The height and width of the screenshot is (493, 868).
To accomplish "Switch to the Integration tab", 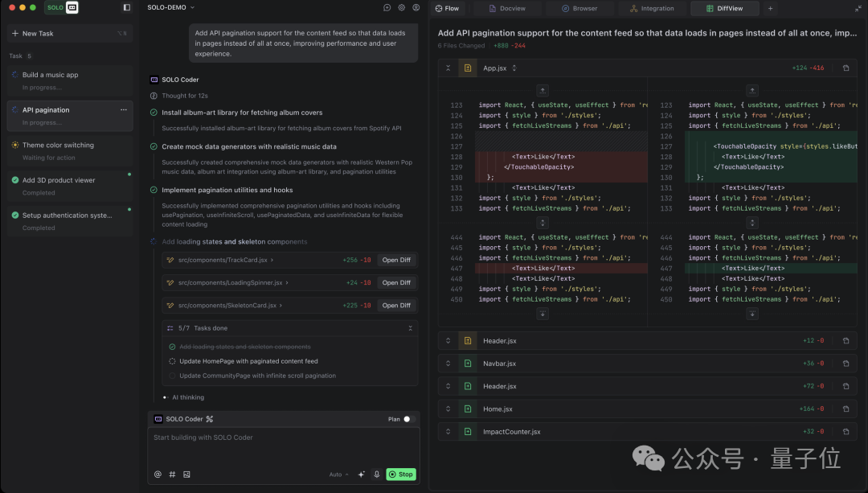I will pos(652,8).
